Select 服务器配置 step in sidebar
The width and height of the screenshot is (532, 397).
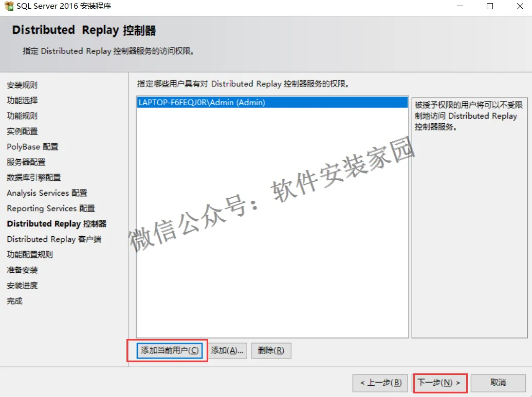point(26,162)
